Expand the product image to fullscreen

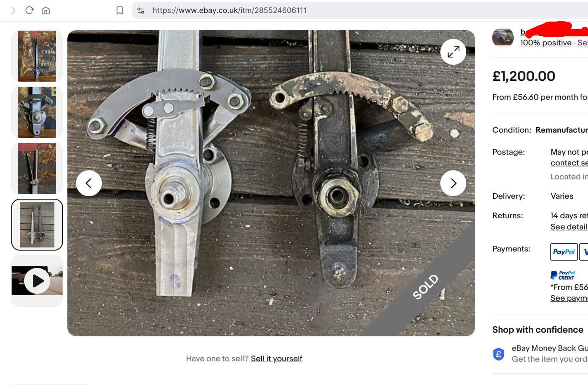(x=453, y=52)
